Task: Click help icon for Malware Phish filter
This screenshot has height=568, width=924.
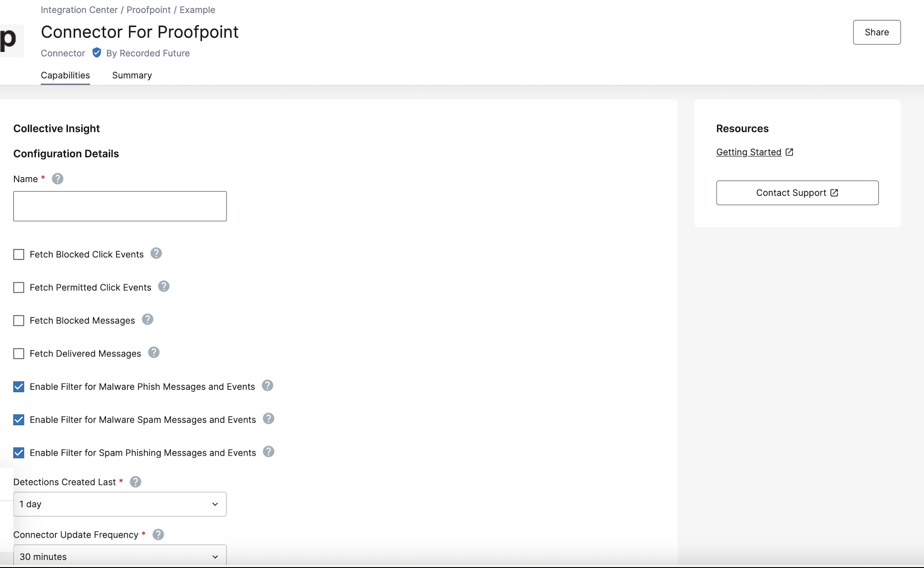Action: [x=268, y=385]
